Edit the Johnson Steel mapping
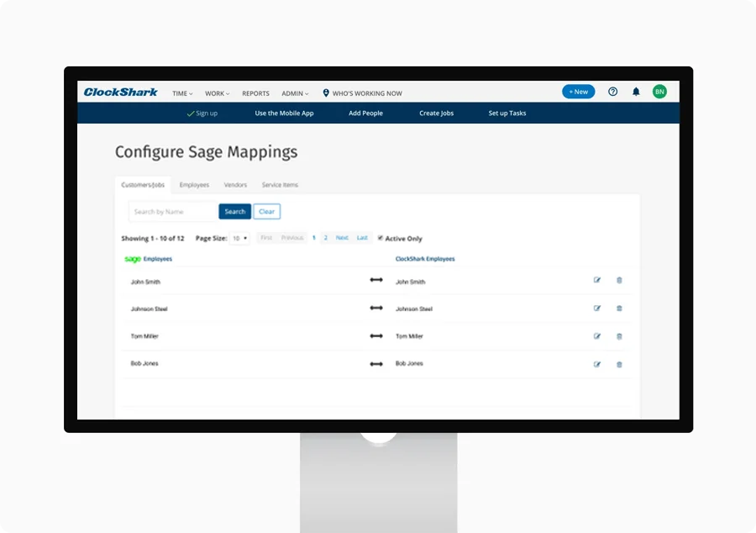This screenshot has width=756, height=533. [597, 309]
